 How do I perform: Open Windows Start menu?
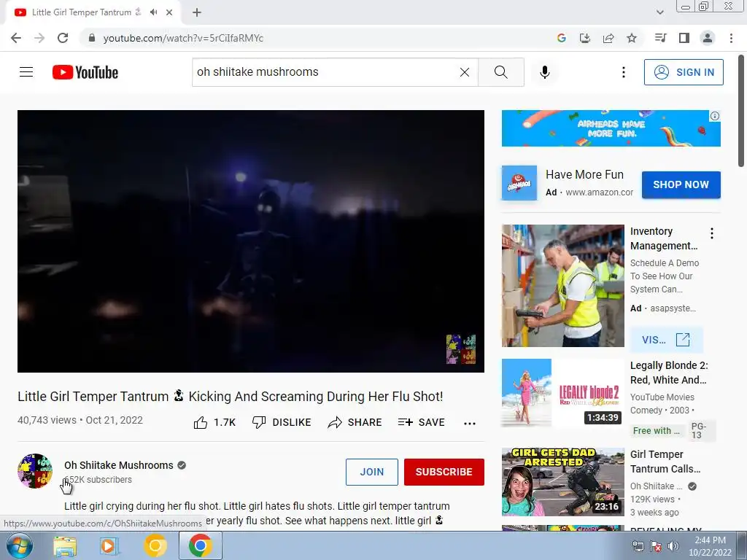coord(19,545)
